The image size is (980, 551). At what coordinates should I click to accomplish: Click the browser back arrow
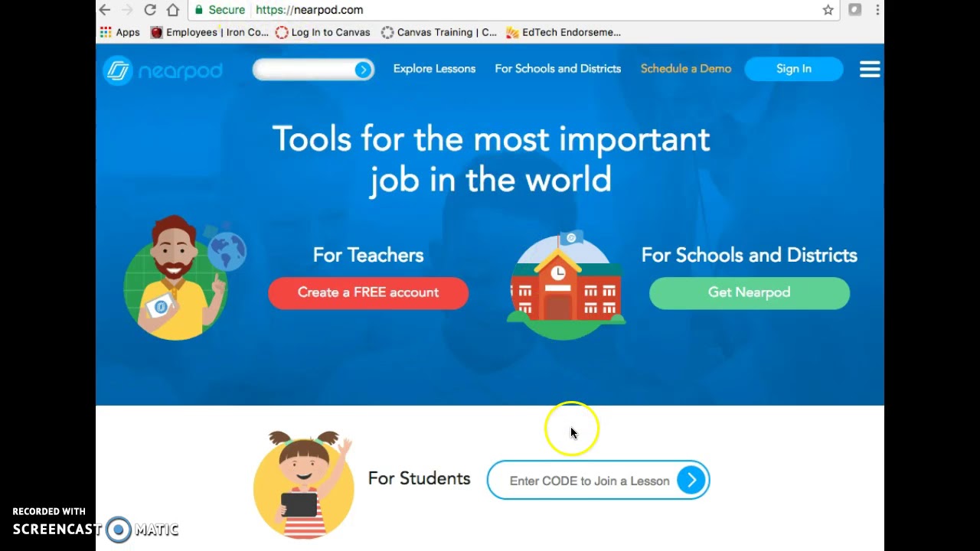click(105, 10)
